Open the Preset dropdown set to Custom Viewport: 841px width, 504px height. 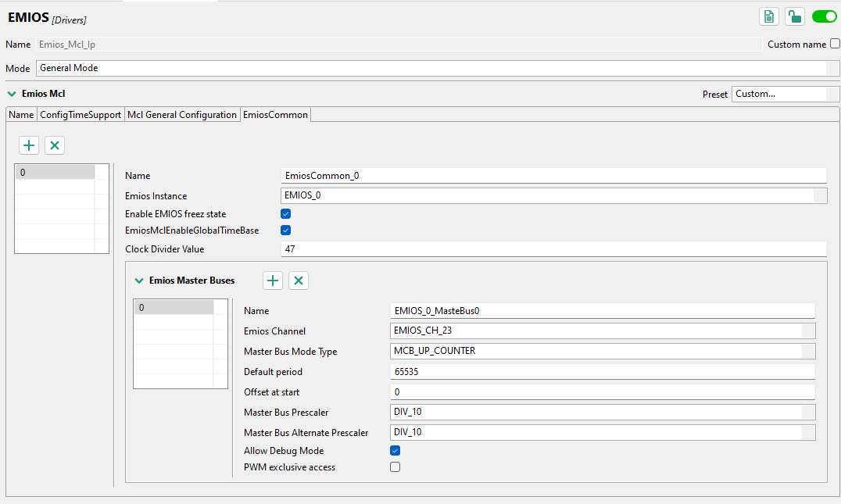(x=786, y=94)
